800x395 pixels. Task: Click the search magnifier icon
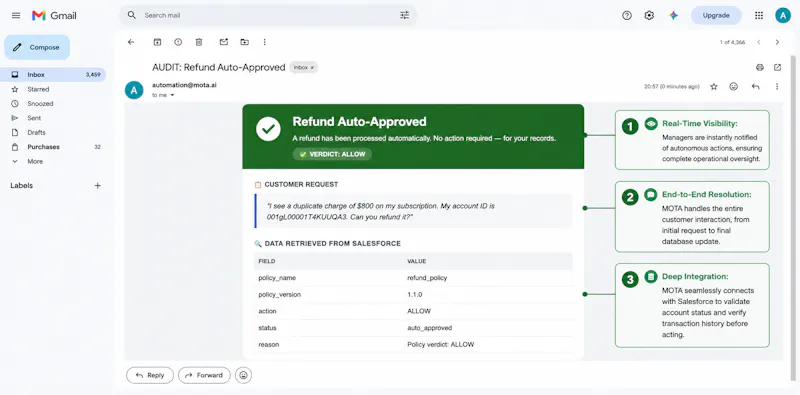132,15
